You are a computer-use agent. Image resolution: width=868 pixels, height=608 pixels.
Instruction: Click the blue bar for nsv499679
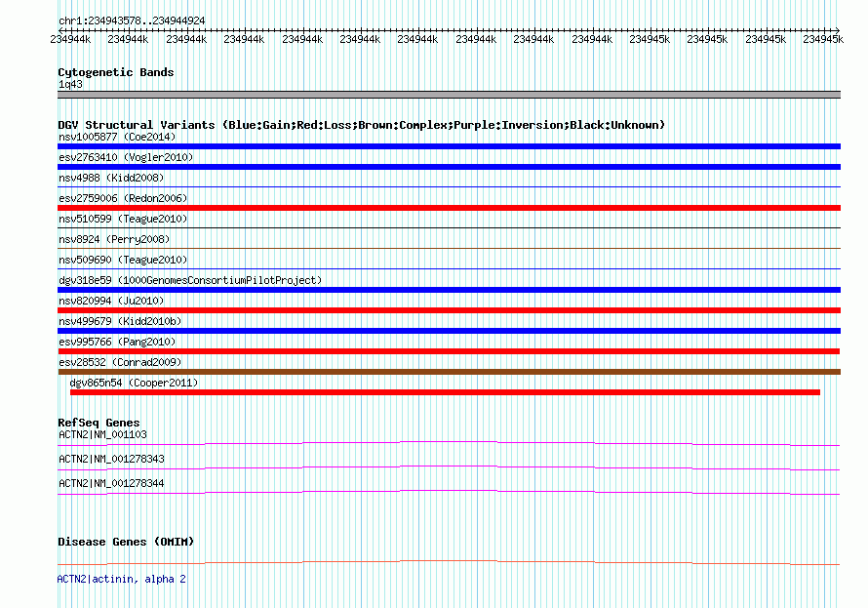[x=449, y=331]
